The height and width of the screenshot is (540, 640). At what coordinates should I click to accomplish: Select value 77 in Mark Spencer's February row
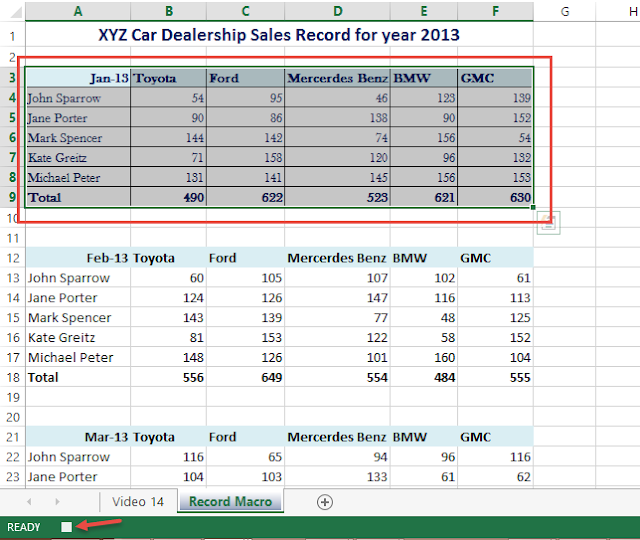click(338, 318)
